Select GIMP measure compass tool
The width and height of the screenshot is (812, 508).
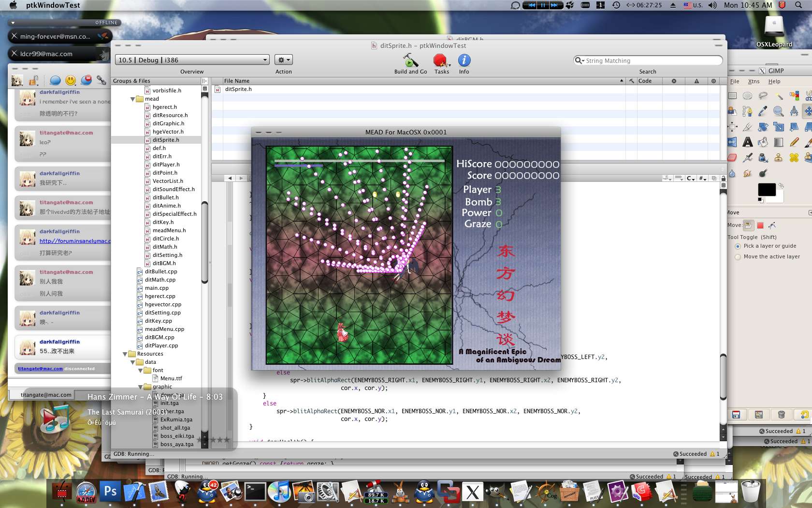click(794, 111)
